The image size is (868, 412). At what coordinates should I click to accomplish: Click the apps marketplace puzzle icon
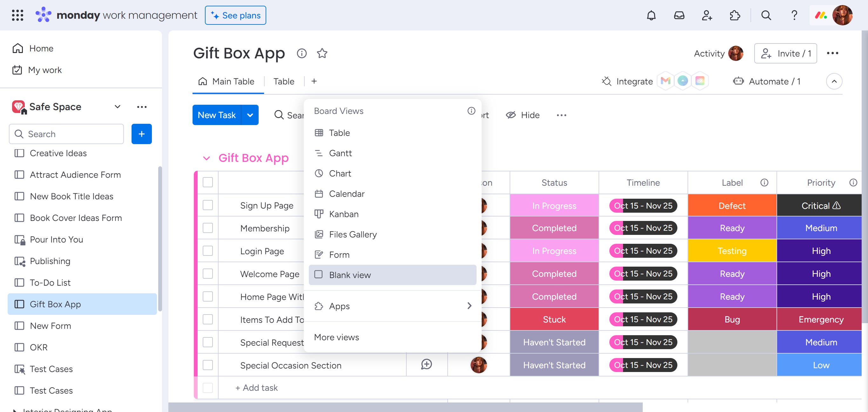735,16
